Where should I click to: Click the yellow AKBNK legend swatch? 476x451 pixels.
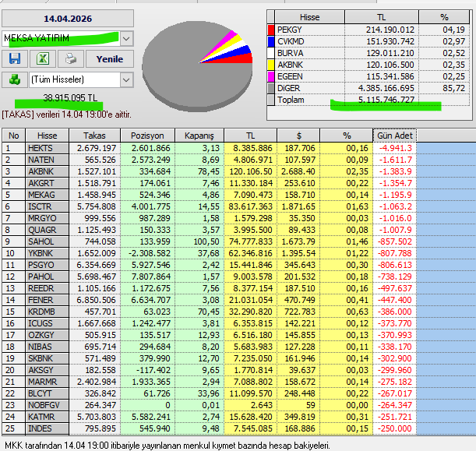[271, 65]
